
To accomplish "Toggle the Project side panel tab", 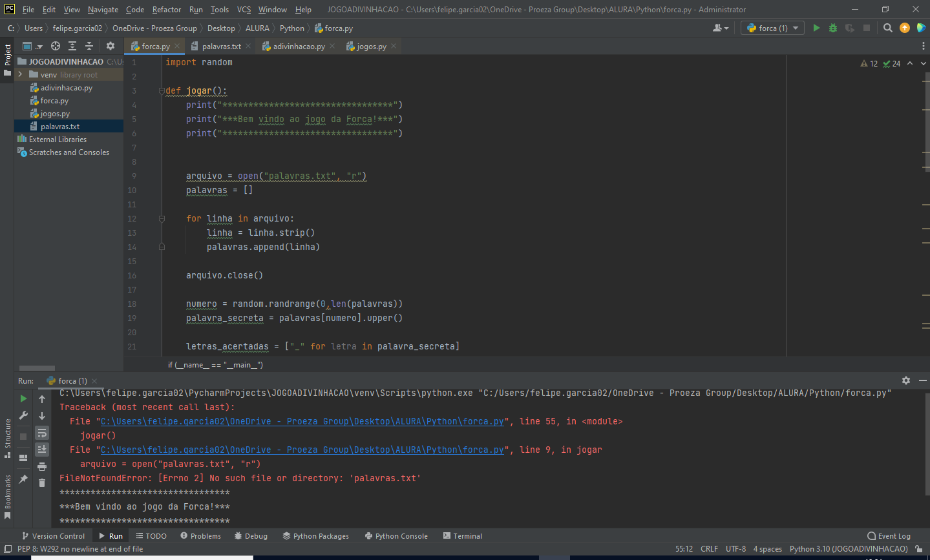I will [x=7, y=60].
